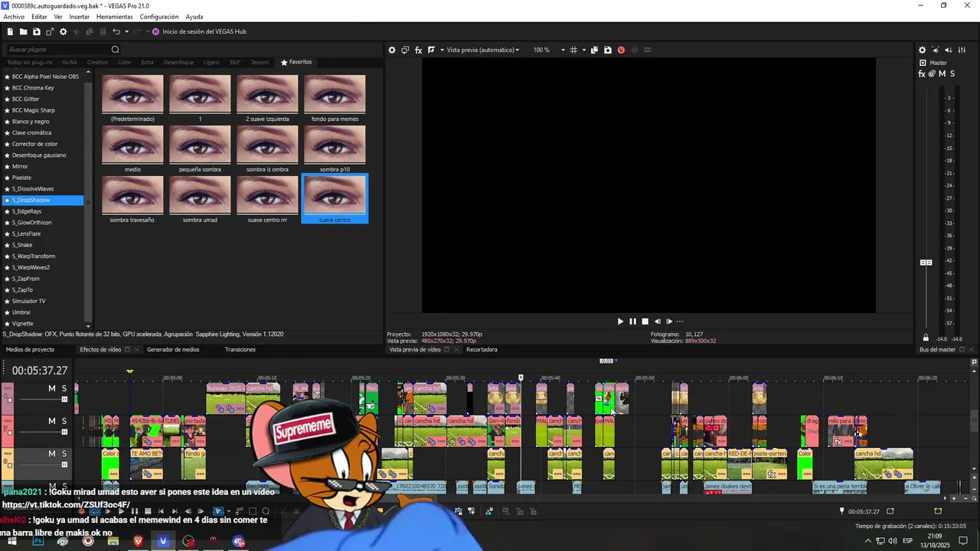The width and height of the screenshot is (980, 551).
Task: Click Master bus automation settings icon
Action: coord(932,73)
